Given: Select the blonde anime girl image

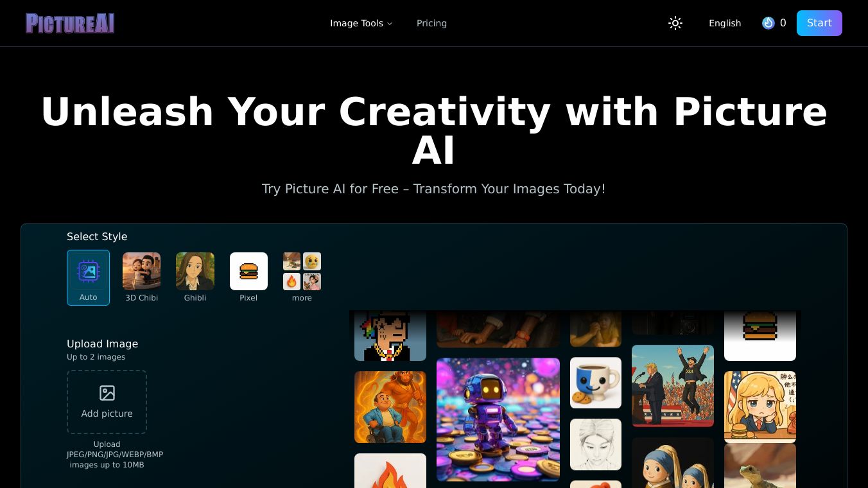Looking at the screenshot, I should [x=760, y=407].
